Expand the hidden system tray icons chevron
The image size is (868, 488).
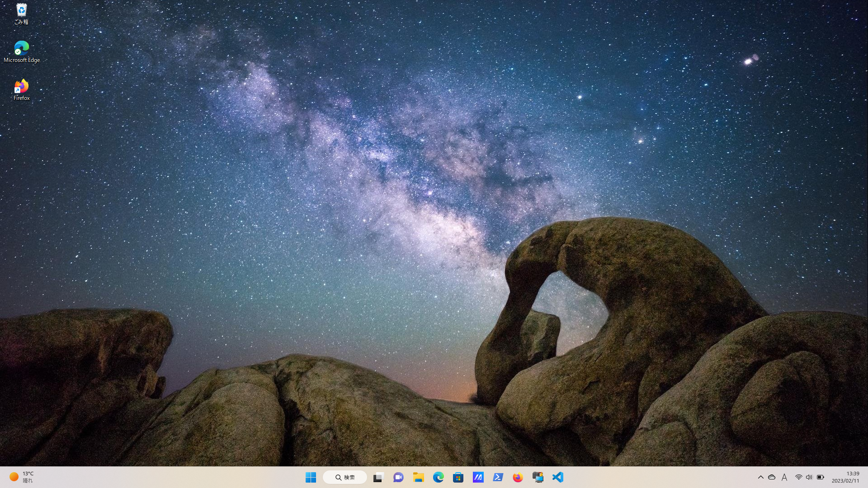pos(761,477)
